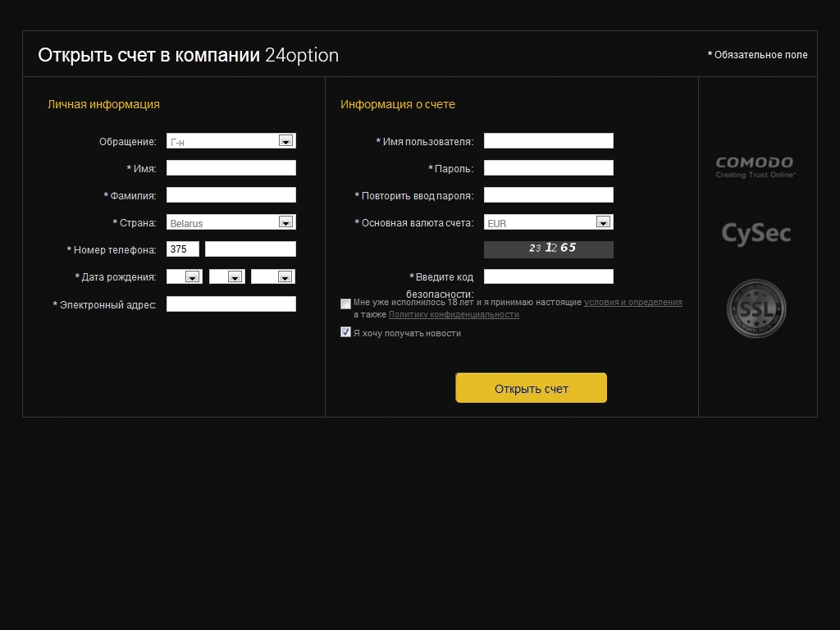Open the birth date month dropdown
This screenshot has width=840, height=630.
pyautogui.click(x=226, y=277)
